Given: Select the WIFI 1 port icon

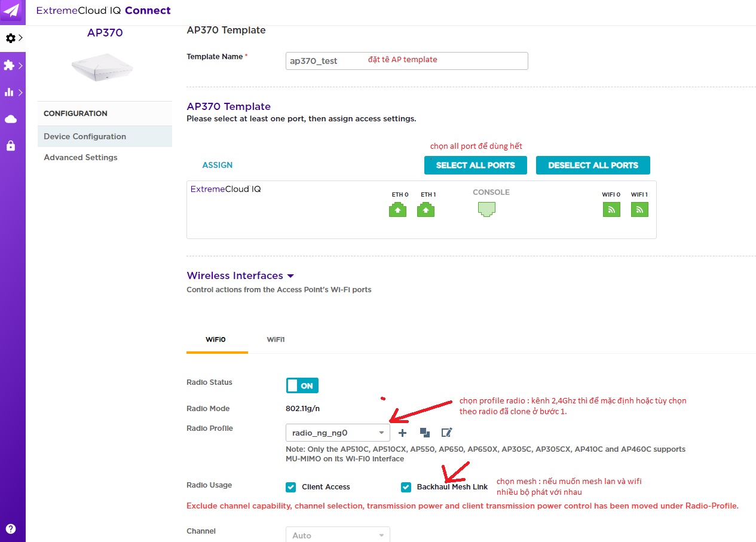Looking at the screenshot, I should (x=639, y=210).
